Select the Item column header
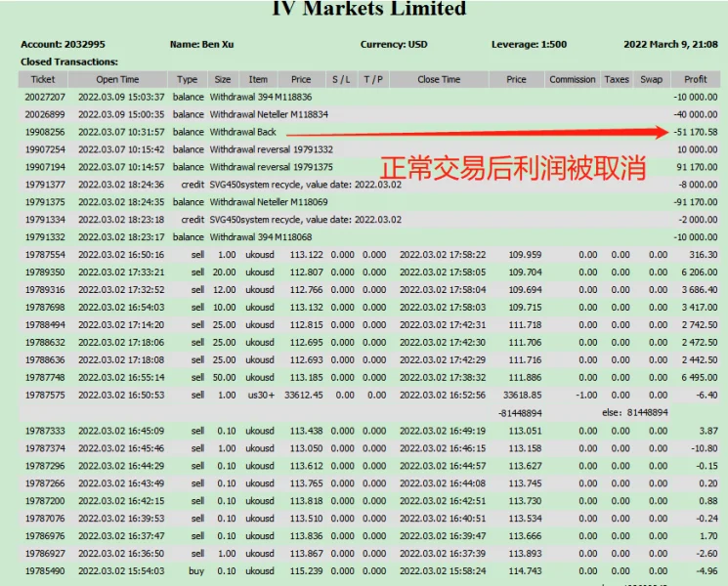Image resolution: width=728 pixels, height=586 pixels. [x=258, y=80]
